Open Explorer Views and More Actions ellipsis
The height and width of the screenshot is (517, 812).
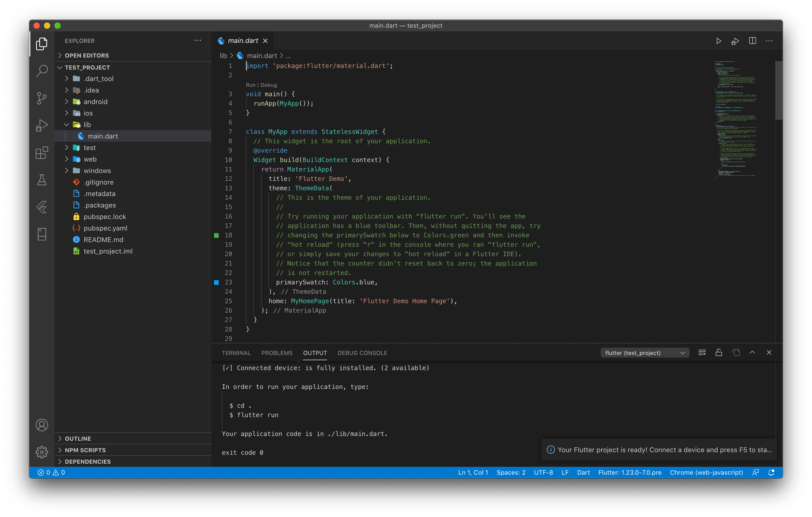(x=198, y=41)
